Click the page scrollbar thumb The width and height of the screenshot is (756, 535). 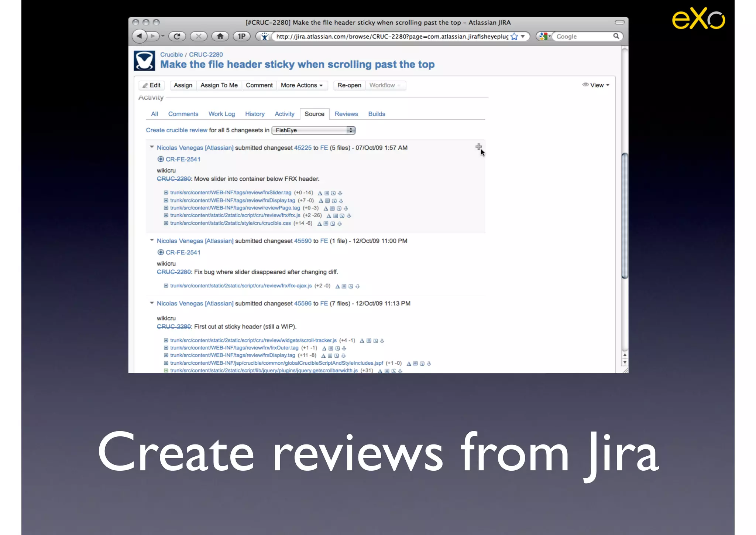[625, 215]
